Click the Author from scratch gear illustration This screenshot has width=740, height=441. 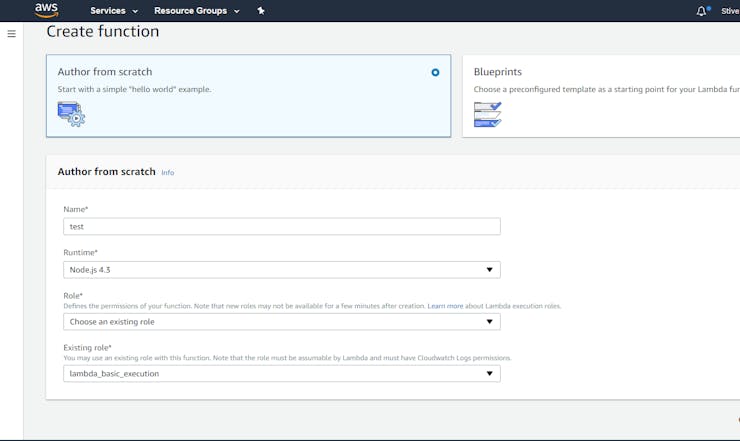pos(71,114)
